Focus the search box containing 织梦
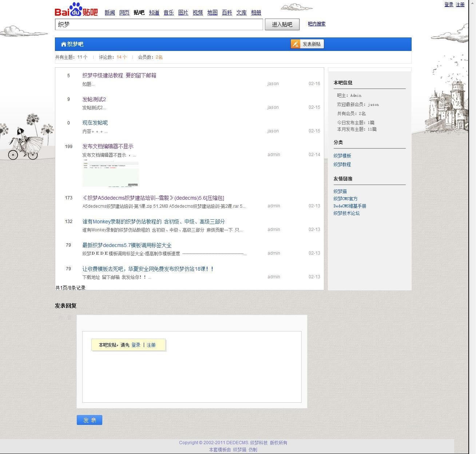The height and width of the screenshot is (454, 476). 159,24
